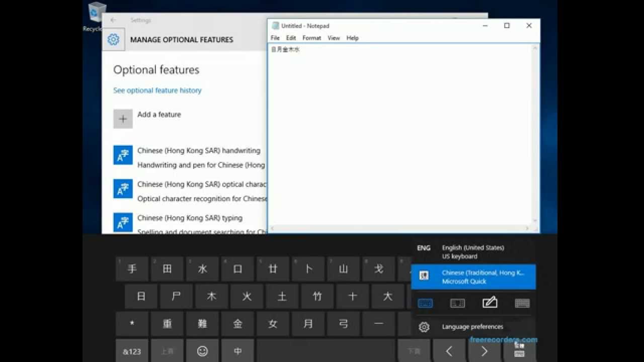Click the Notepad horizontal scrollbar right arrow
Viewport: 644px width, 362px height.
point(528,229)
